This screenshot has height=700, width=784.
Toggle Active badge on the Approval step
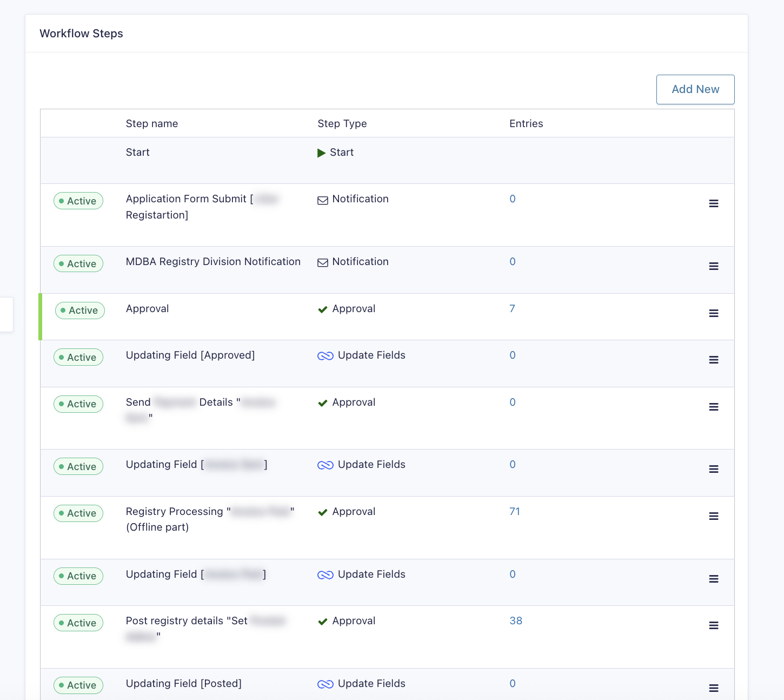pyautogui.click(x=80, y=311)
